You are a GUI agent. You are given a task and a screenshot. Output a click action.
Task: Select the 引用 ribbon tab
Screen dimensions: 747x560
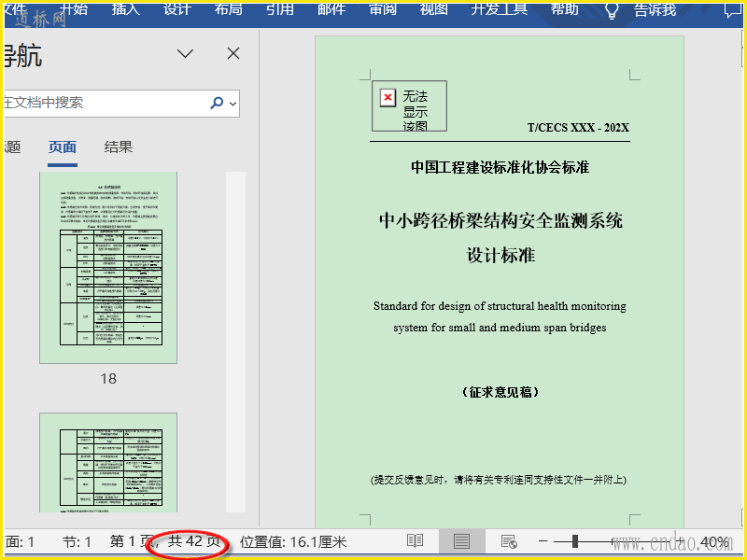coord(279,8)
